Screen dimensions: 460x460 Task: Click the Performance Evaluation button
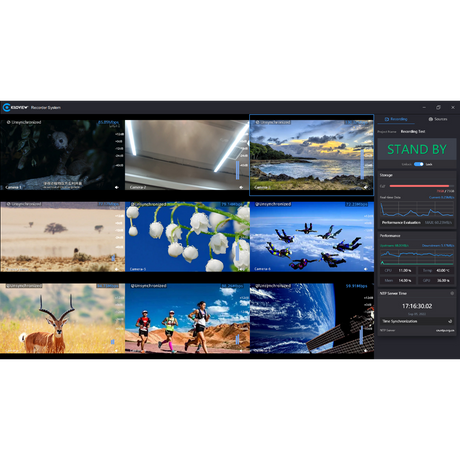(x=417, y=222)
